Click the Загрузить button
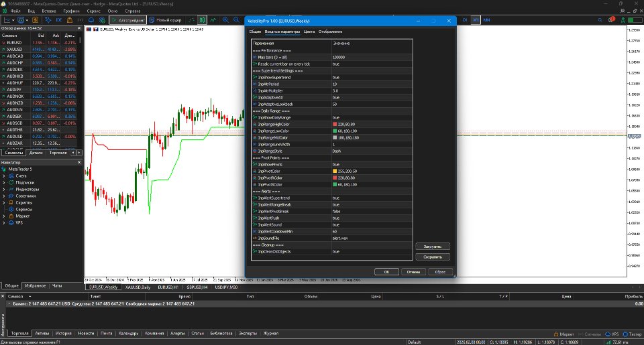 433,247
